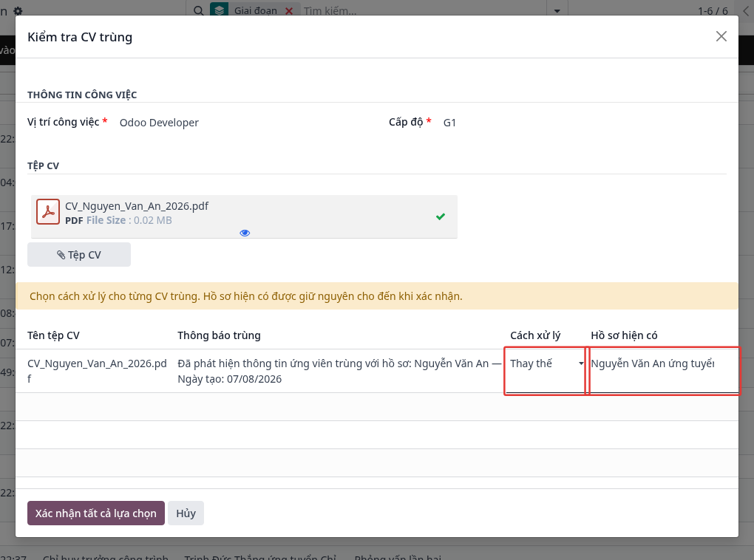The image size is (754, 560).
Task: Click the Tệp CV upload button
Action: [x=79, y=255]
